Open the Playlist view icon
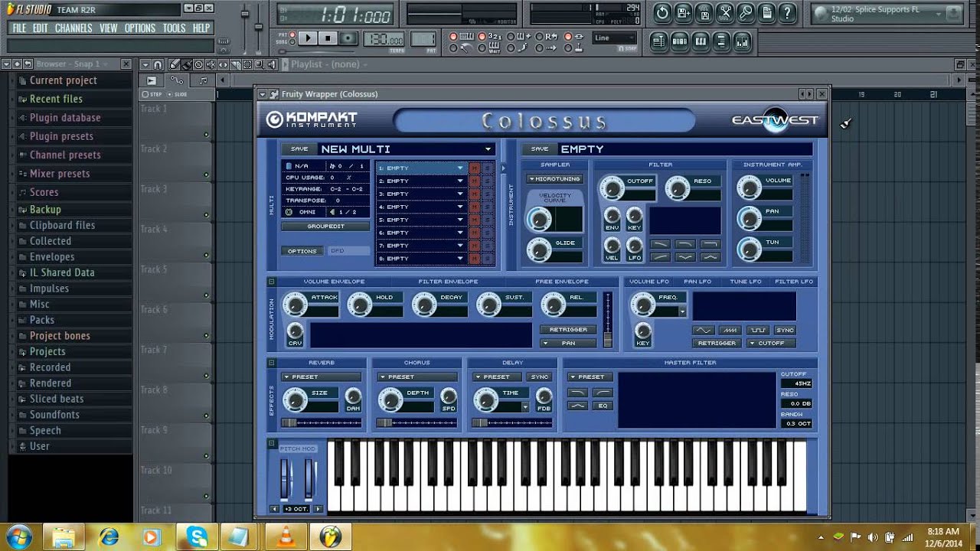The height and width of the screenshot is (551, 980). coord(659,42)
